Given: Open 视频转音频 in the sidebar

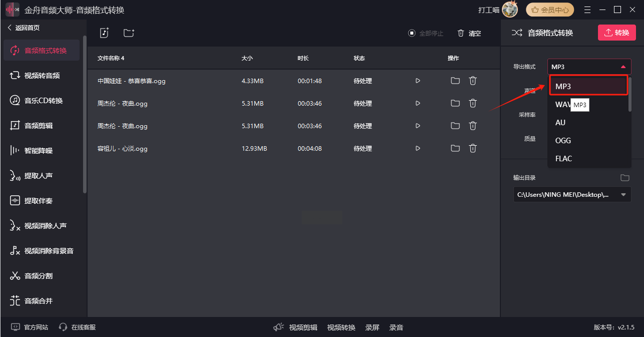Looking at the screenshot, I should 42,75.
